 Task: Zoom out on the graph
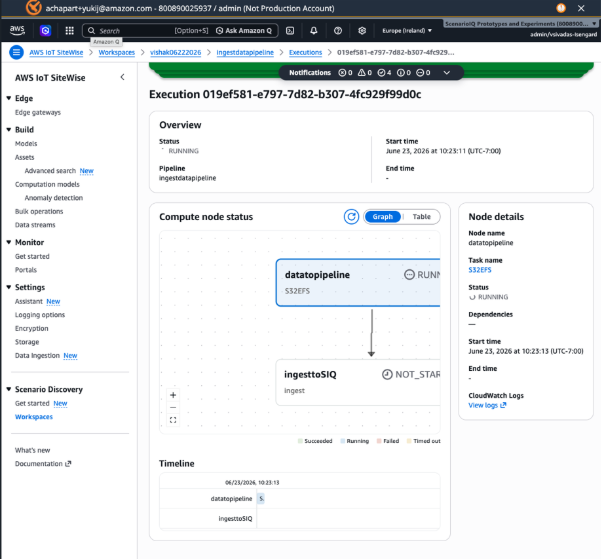[x=173, y=408]
